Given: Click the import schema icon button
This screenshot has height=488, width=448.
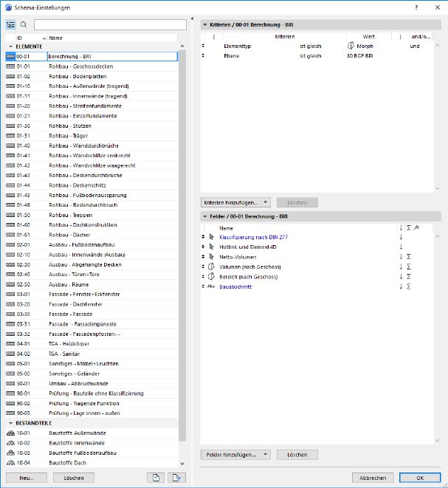Looking at the screenshot, I should [156, 478].
